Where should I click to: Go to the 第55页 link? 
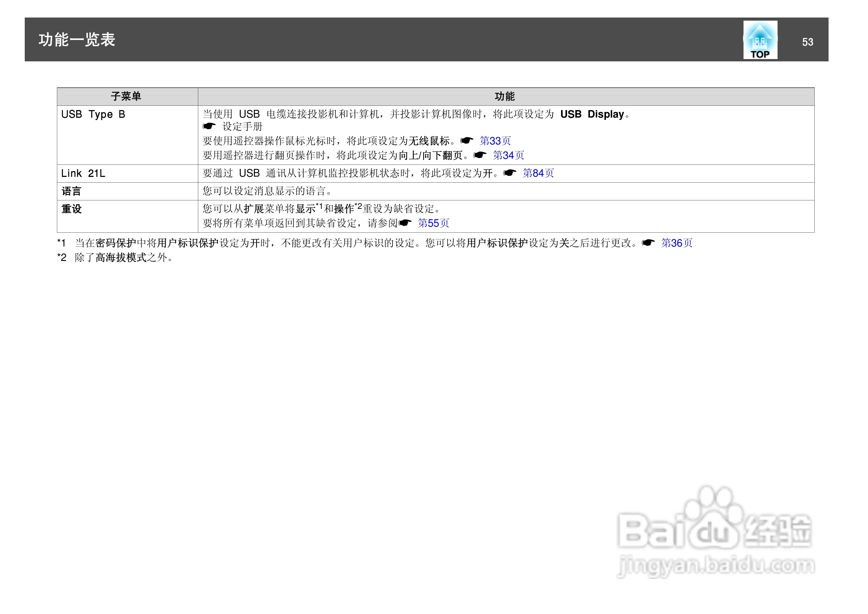pyautogui.click(x=433, y=223)
